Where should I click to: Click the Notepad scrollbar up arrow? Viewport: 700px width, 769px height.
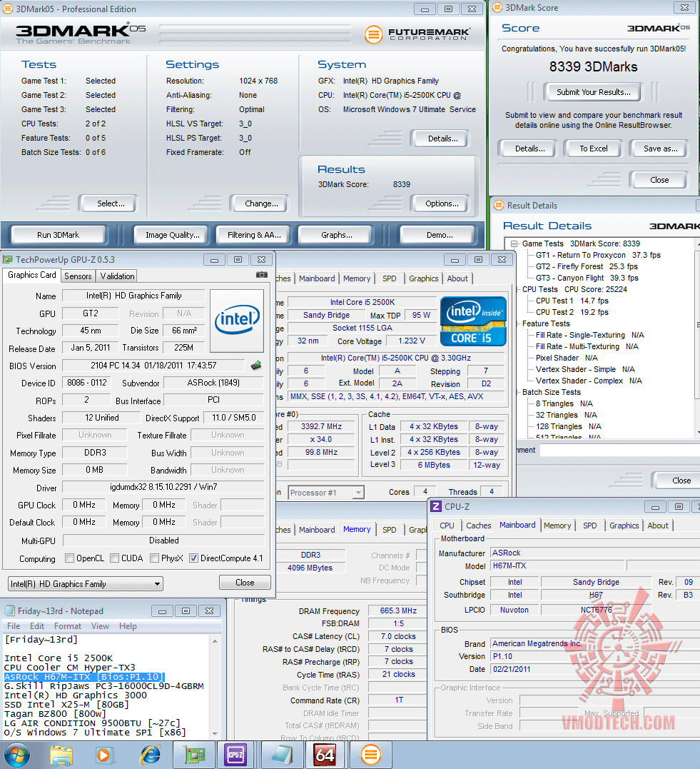tap(215, 641)
